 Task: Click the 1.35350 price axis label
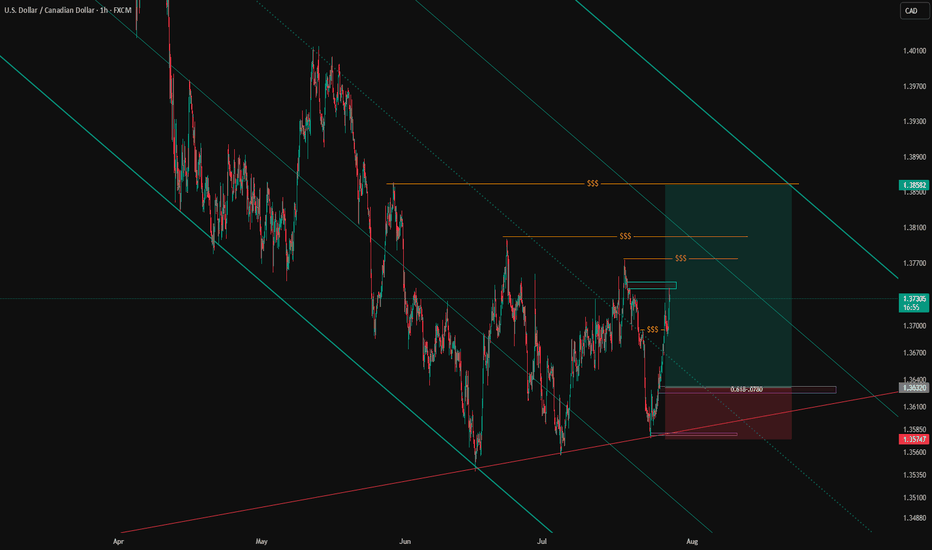click(914, 475)
